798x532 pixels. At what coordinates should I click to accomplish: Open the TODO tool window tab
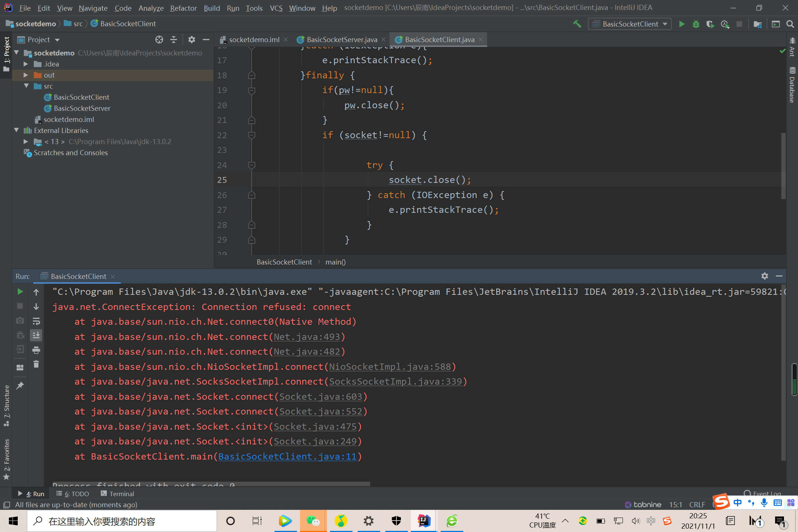click(x=73, y=494)
